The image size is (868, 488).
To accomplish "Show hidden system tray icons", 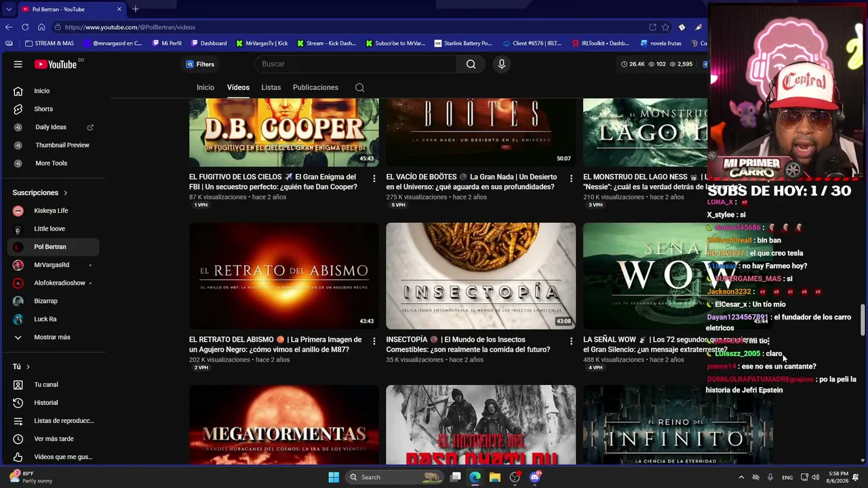I will [x=741, y=477].
